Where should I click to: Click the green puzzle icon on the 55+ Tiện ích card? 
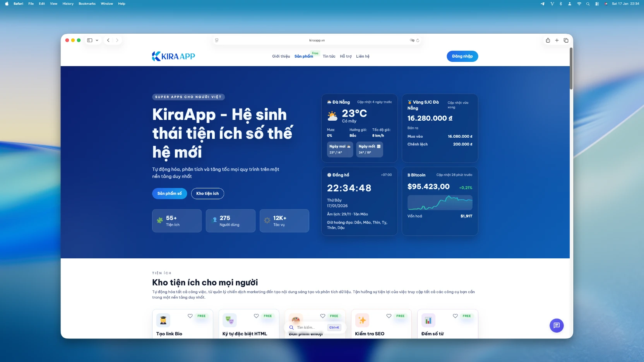pyautogui.click(x=160, y=220)
